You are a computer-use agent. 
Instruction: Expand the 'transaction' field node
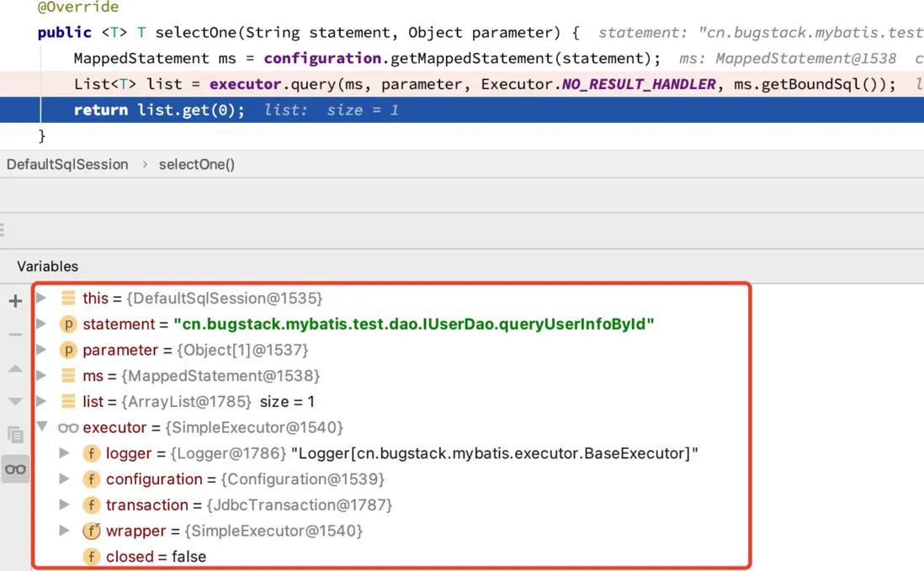[64, 505]
